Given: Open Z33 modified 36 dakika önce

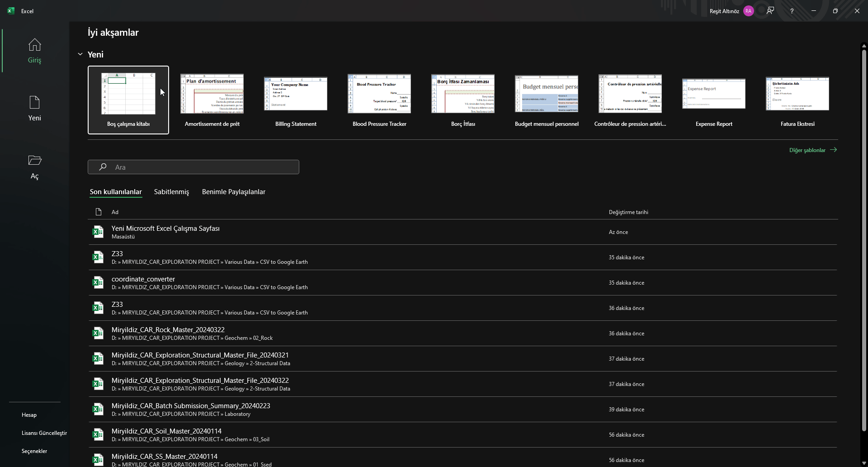Looking at the screenshot, I should coord(462,308).
